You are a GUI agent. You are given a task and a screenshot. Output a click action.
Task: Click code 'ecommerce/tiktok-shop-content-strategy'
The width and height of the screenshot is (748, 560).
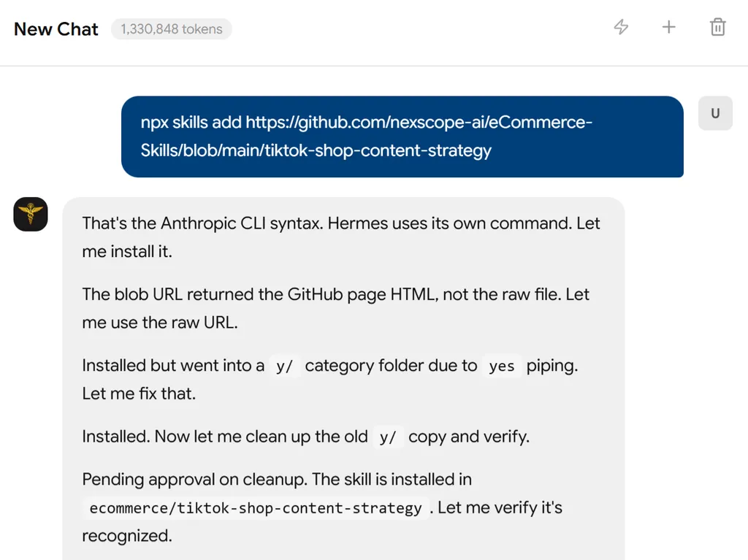point(256,508)
